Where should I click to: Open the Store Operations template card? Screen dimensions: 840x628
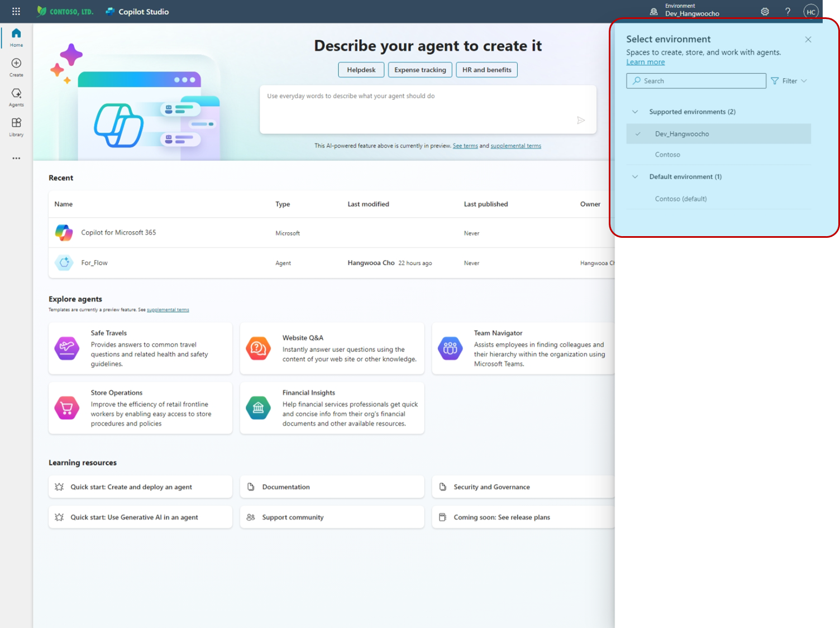pyautogui.click(x=140, y=408)
